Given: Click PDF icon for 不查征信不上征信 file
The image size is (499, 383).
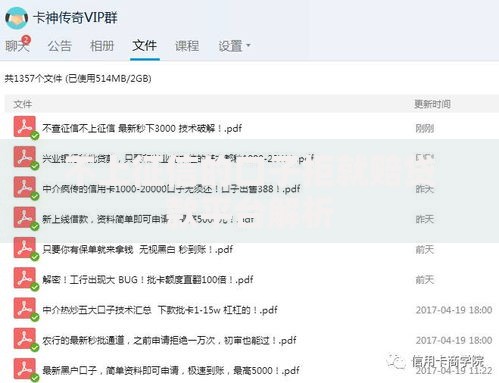Looking at the screenshot, I should [x=25, y=127].
